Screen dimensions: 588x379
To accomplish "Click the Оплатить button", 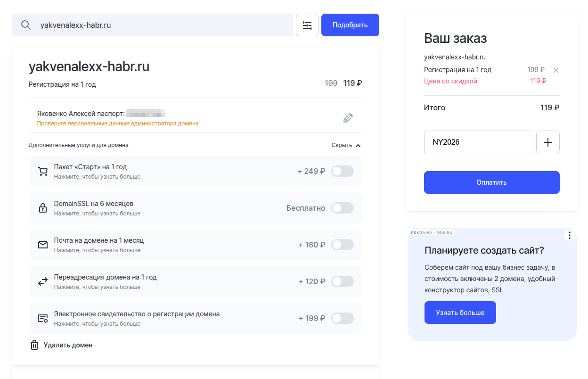I will click(491, 182).
